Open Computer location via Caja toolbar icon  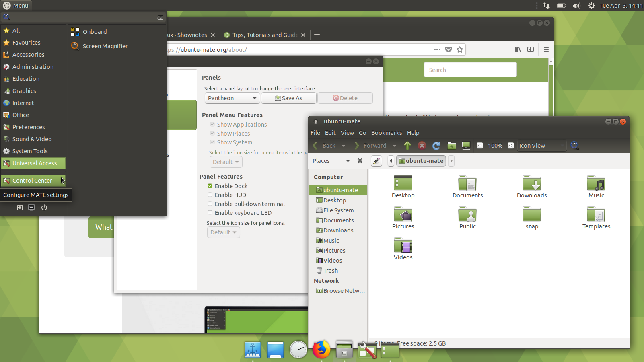[466, 146]
